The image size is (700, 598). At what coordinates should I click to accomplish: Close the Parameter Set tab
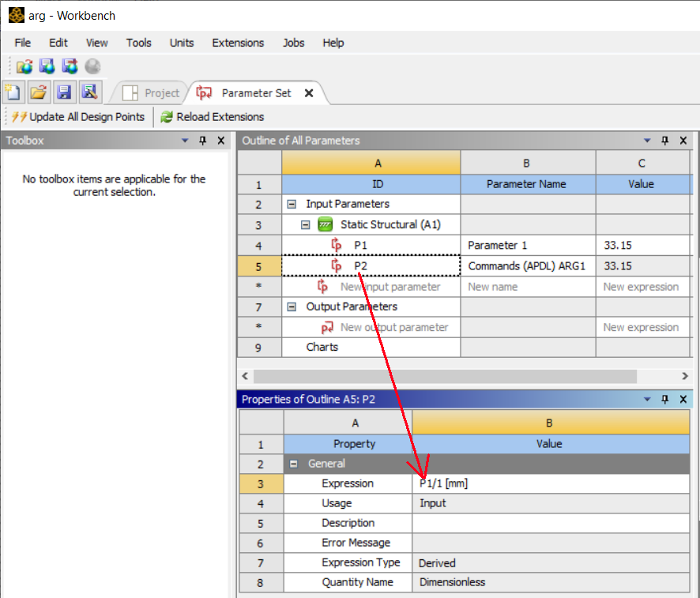309,93
